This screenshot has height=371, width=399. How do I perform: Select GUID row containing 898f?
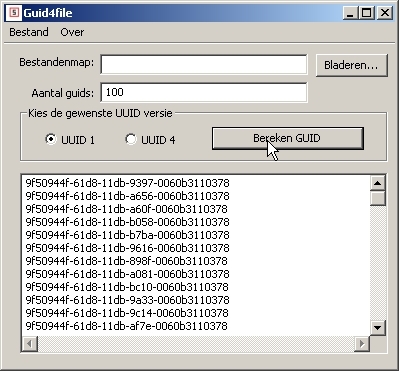pyautogui.click(x=127, y=261)
